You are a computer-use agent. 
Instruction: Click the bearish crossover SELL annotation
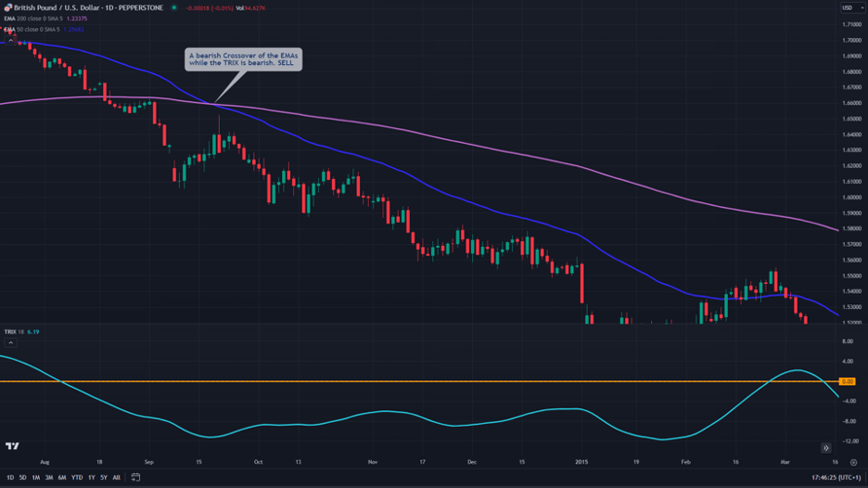[x=244, y=59]
